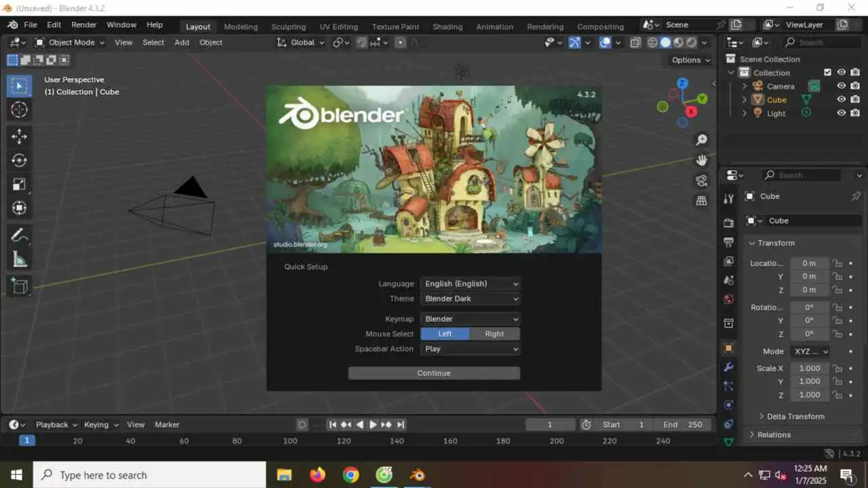Switch to the Modeling workspace tab
868x488 pixels.
(x=241, y=26)
